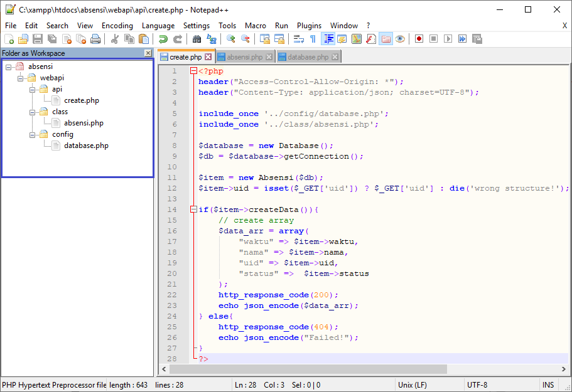Image resolution: width=572 pixels, height=392 pixels.
Task: Click the New file toolbar icon
Action: (x=9, y=39)
